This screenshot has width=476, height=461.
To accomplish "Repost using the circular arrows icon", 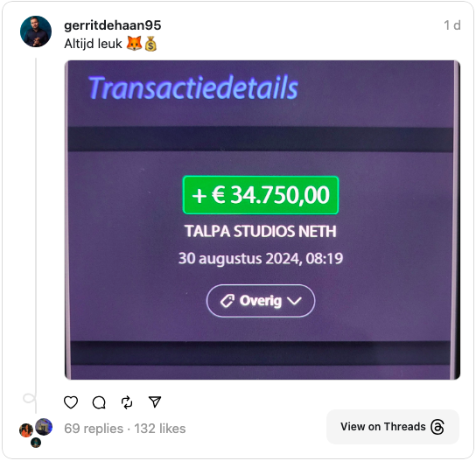I will coord(127,402).
